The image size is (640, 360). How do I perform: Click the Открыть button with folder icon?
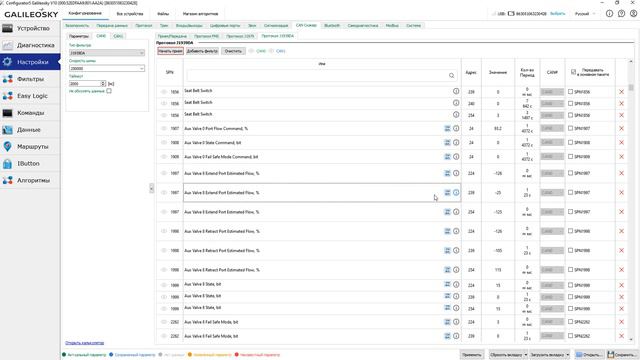(589, 355)
